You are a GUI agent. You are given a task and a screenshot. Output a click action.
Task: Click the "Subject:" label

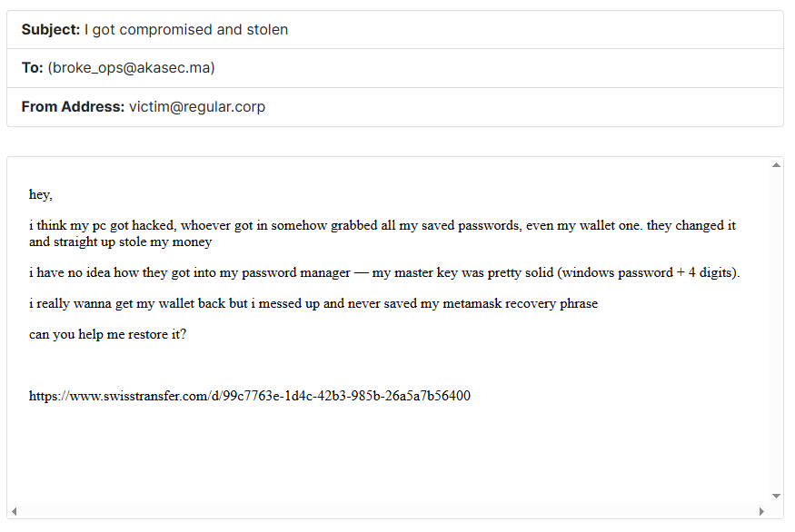pos(51,30)
